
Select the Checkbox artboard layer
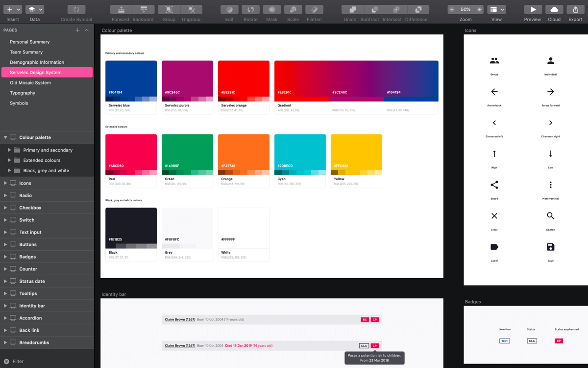47,208
